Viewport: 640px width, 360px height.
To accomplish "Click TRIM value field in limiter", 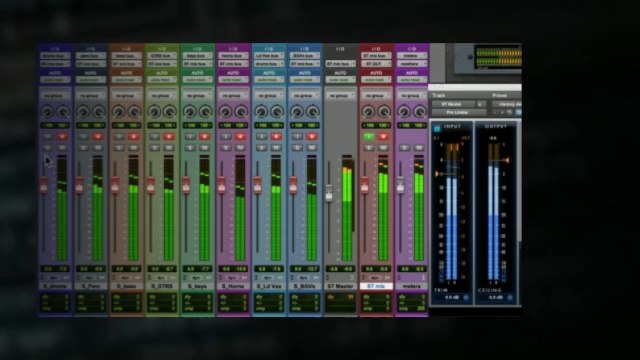I will pos(451,298).
